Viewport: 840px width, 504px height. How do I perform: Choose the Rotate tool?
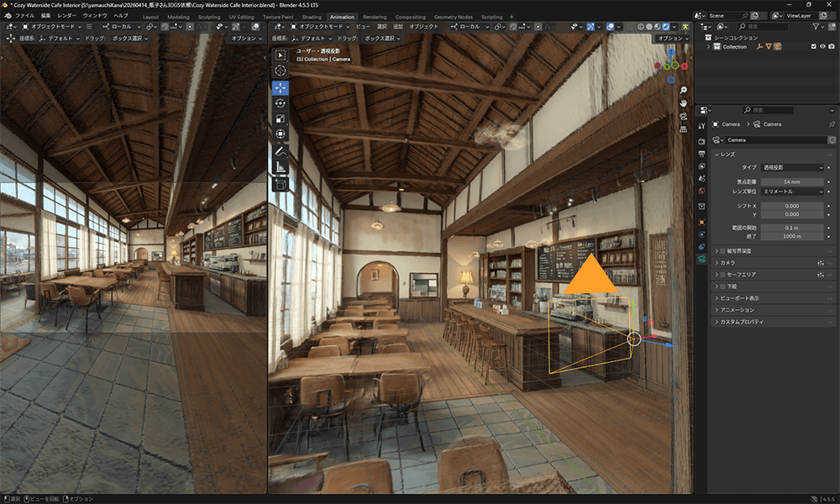[x=281, y=103]
